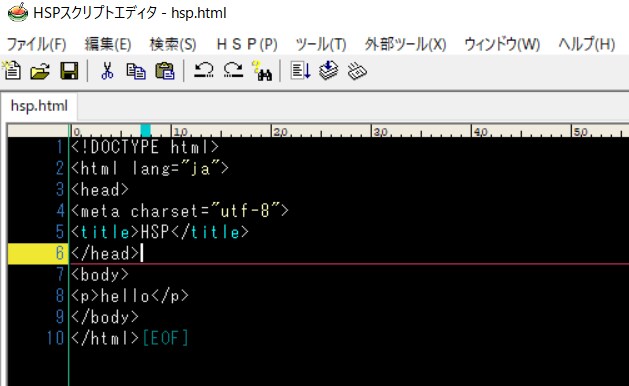Click the <p>hello</p> line

click(130, 296)
